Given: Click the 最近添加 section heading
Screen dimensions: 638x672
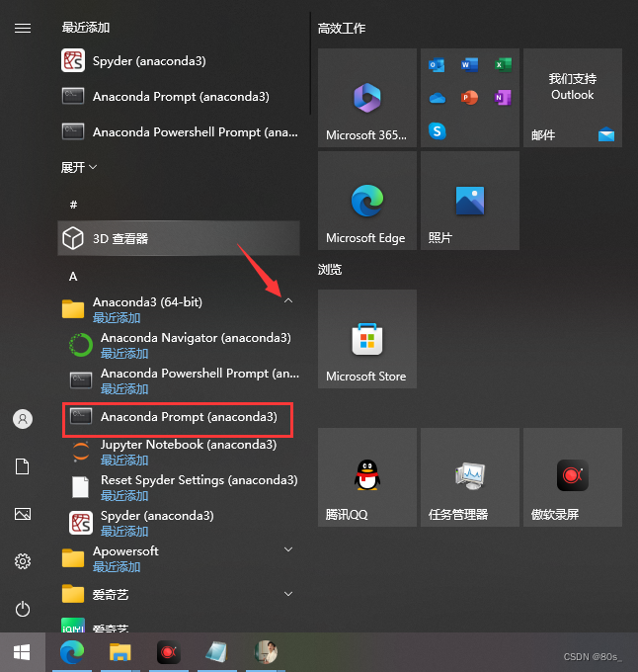Looking at the screenshot, I should tap(86, 28).
